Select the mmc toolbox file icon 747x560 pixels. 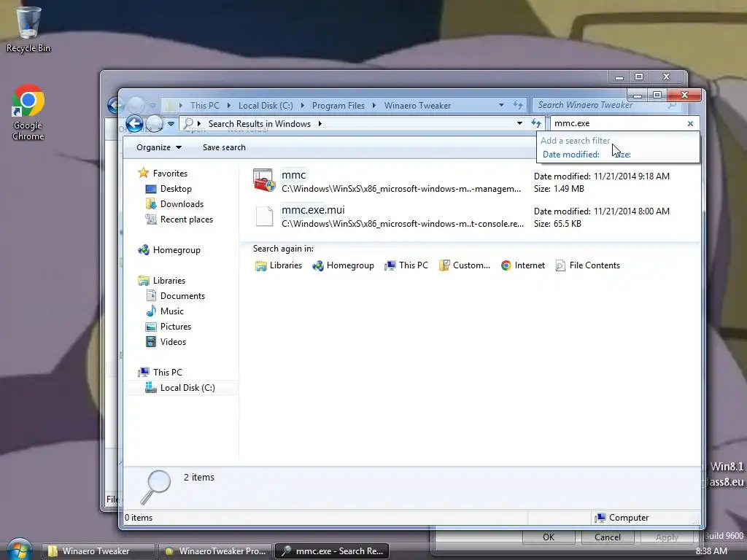pyautogui.click(x=264, y=181)
